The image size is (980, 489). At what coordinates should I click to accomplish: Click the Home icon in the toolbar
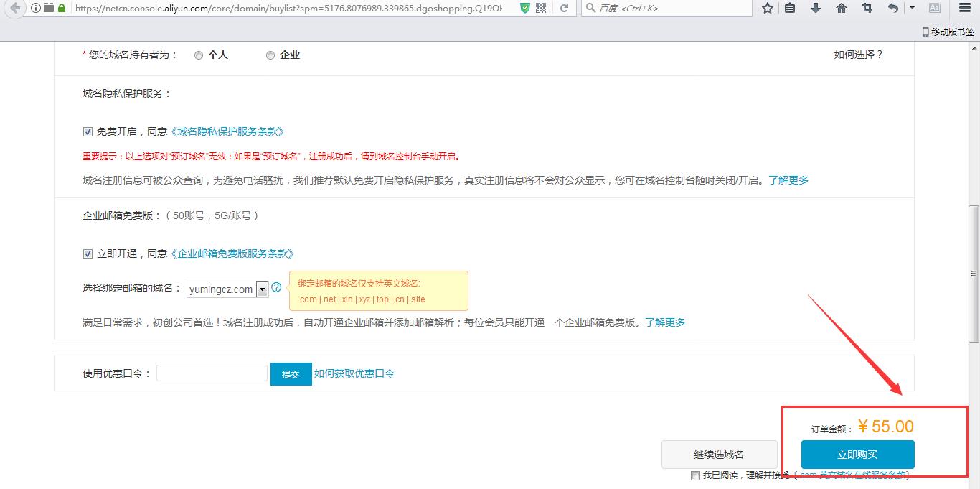click(841, 9)
